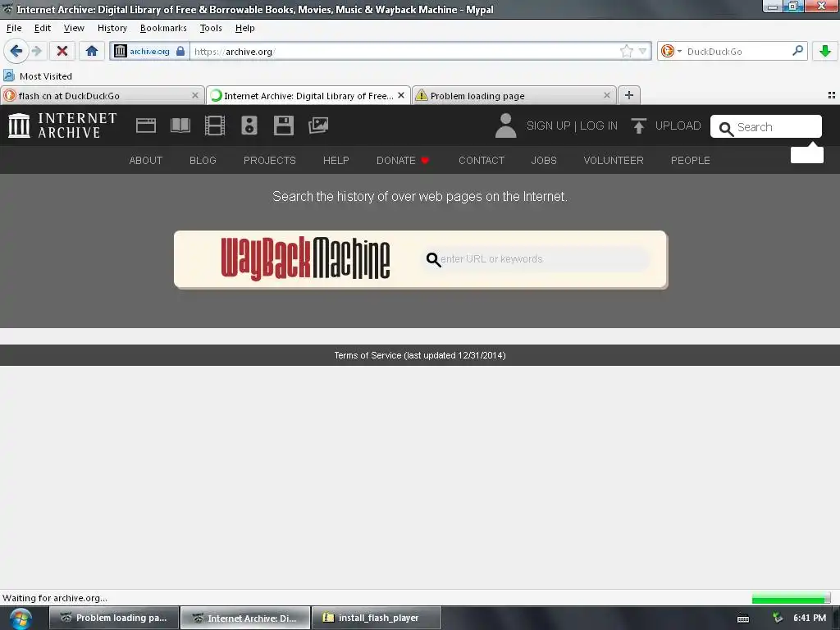Go back with the back arrow button
Viewport: 840px width, 630px height.
(x=16, y=52)
